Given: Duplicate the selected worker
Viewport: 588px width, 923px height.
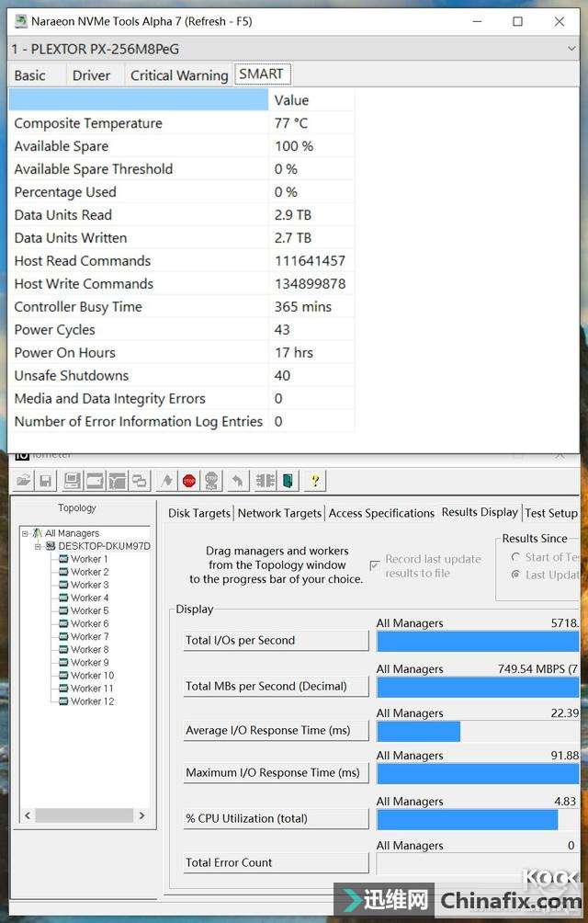Looking at the screenshot, I should click(140, 481).
